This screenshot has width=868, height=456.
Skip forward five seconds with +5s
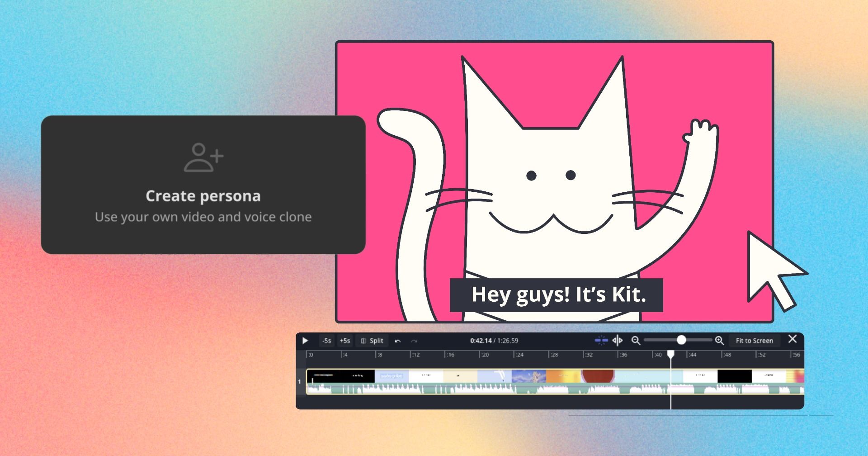tap(345, 341)
